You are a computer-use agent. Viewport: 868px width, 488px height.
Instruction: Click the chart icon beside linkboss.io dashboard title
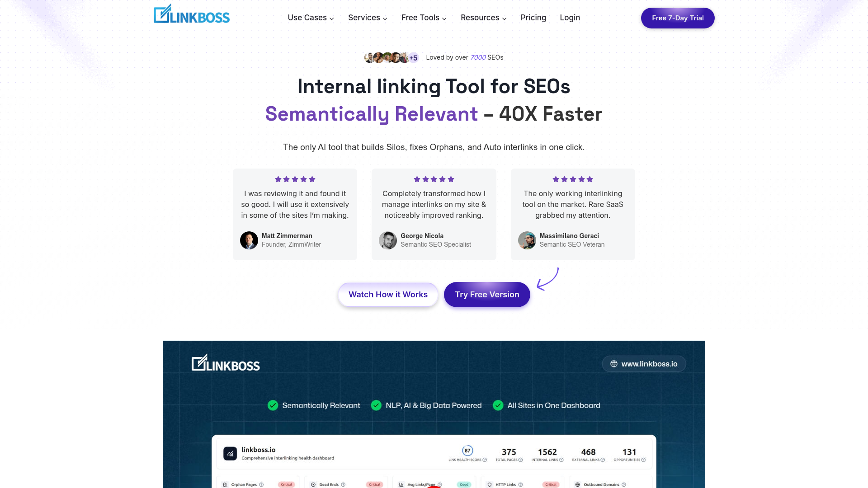tap(230, 454)
